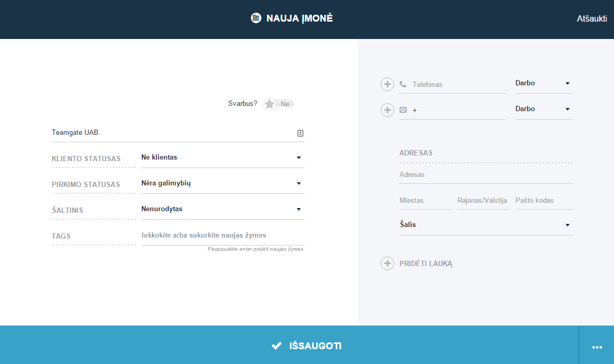The width and height of the screenshot is (614, 364).
Task: Select country in Šalis dropdown
Action: click(486, 225)
